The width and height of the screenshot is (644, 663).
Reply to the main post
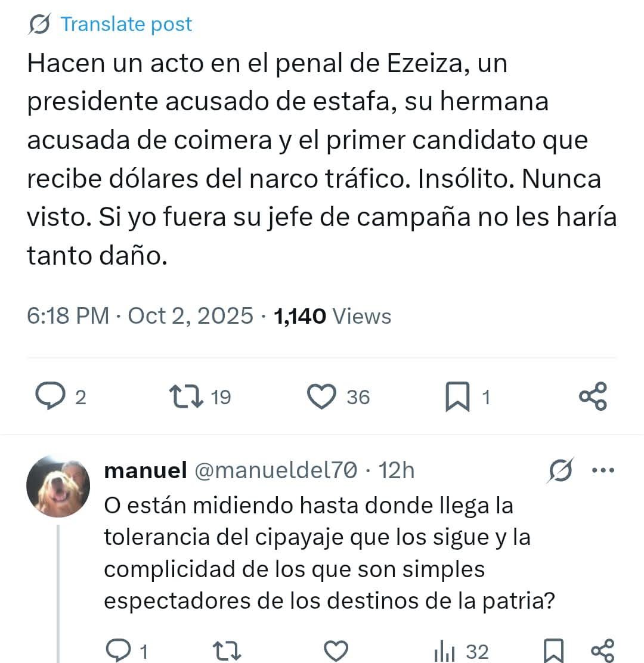click(x=53, y=396)
